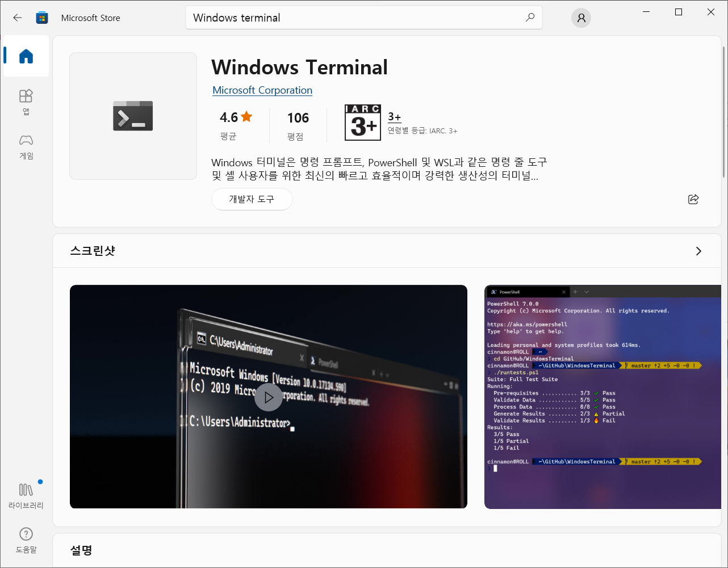Click the Microsoft Store logo icon

[x=42, y=18]
